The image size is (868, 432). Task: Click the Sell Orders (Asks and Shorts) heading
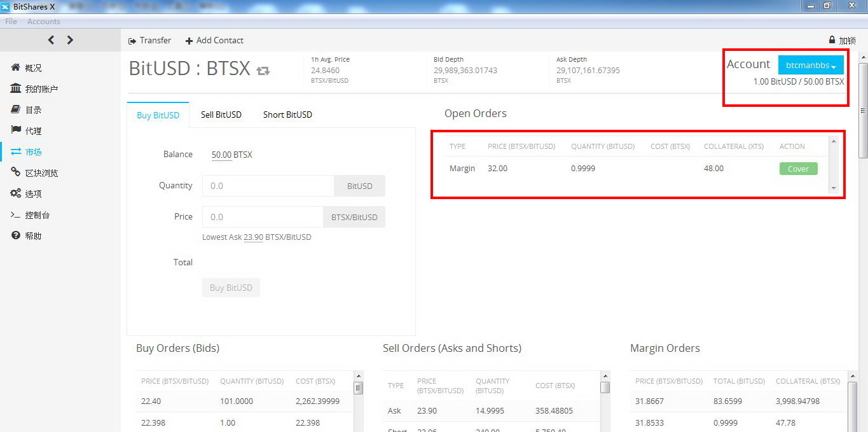pos(452,349)
